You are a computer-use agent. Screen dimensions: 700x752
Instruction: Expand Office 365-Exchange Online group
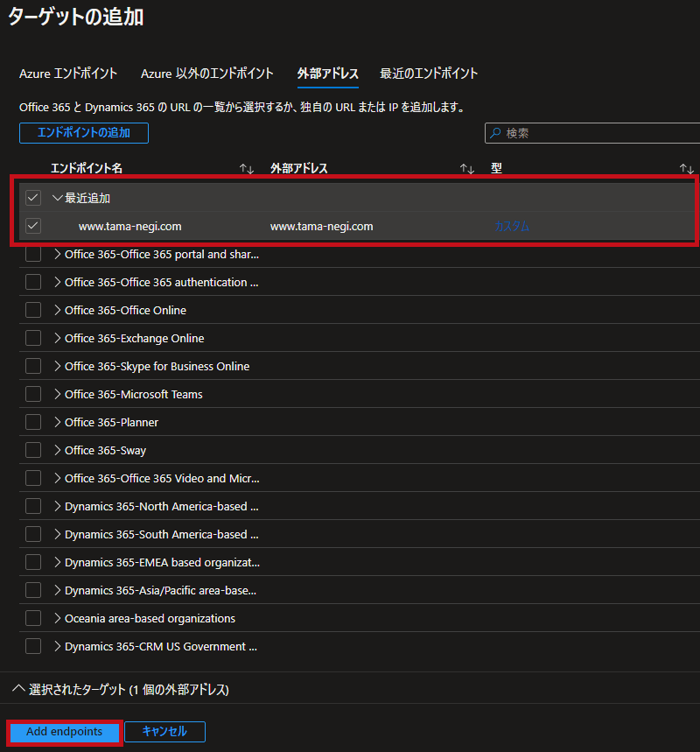58,338
